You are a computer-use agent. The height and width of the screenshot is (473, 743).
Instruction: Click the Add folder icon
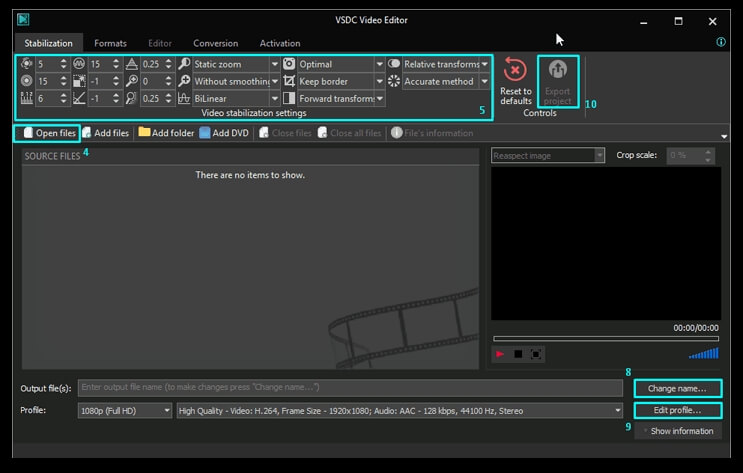(144, 132)
